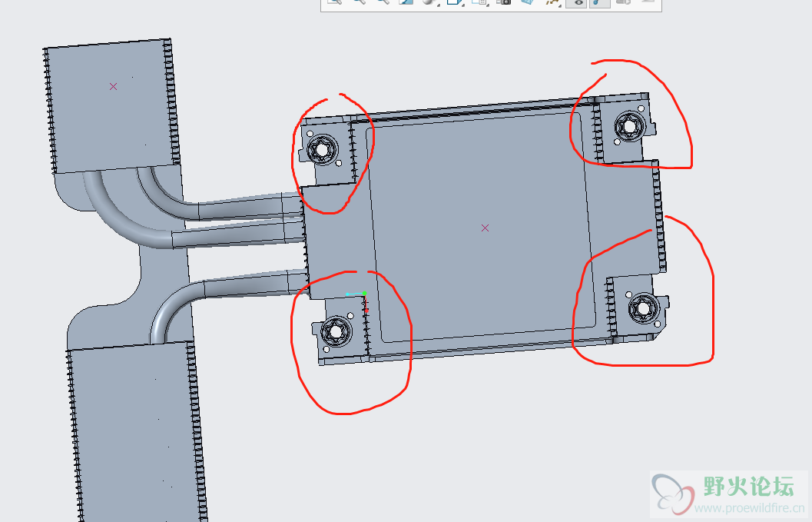Select the datum point on the upper fin stack
This screenshot has height=522, width=812.
tap(114, 87)
